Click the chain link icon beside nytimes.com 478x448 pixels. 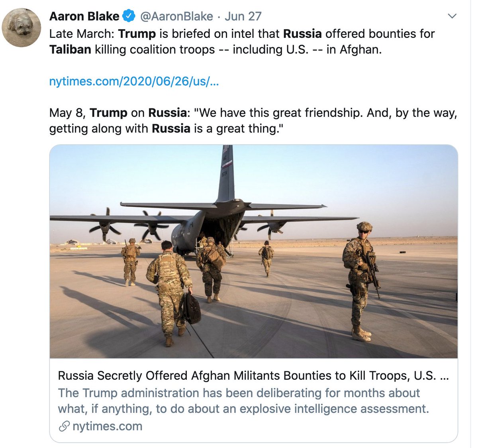tap(64, 426)
